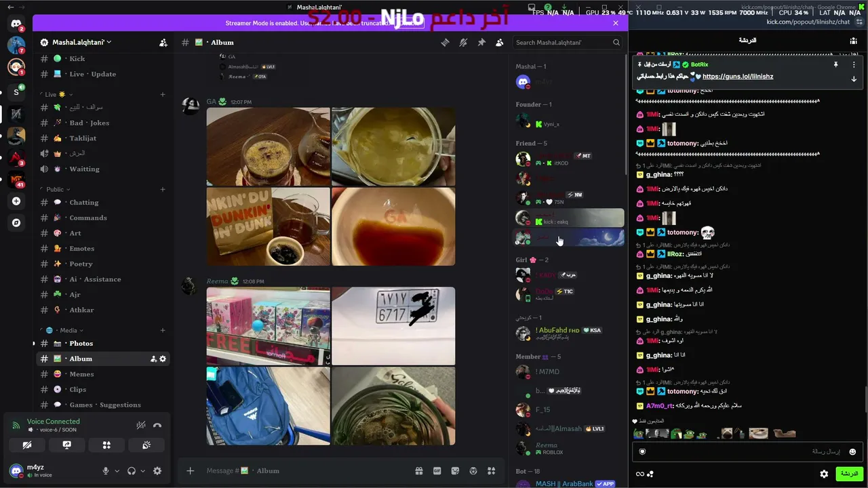
Task: Toggle microphone mute for m4yz
Action: [x=106, y=471]
